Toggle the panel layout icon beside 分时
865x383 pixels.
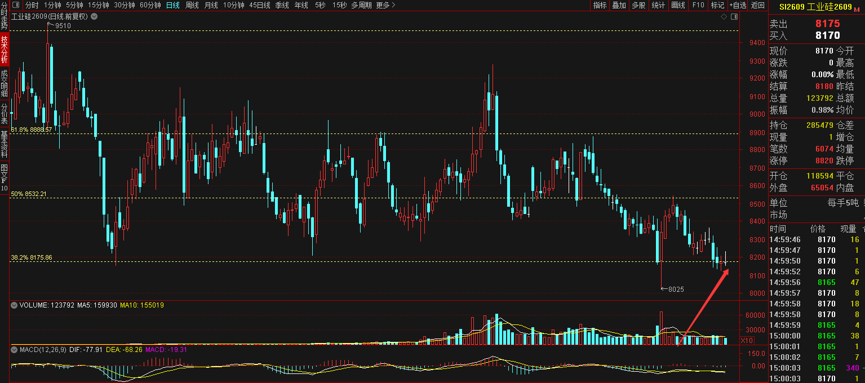pyautogui.click(x=15, y=6)
